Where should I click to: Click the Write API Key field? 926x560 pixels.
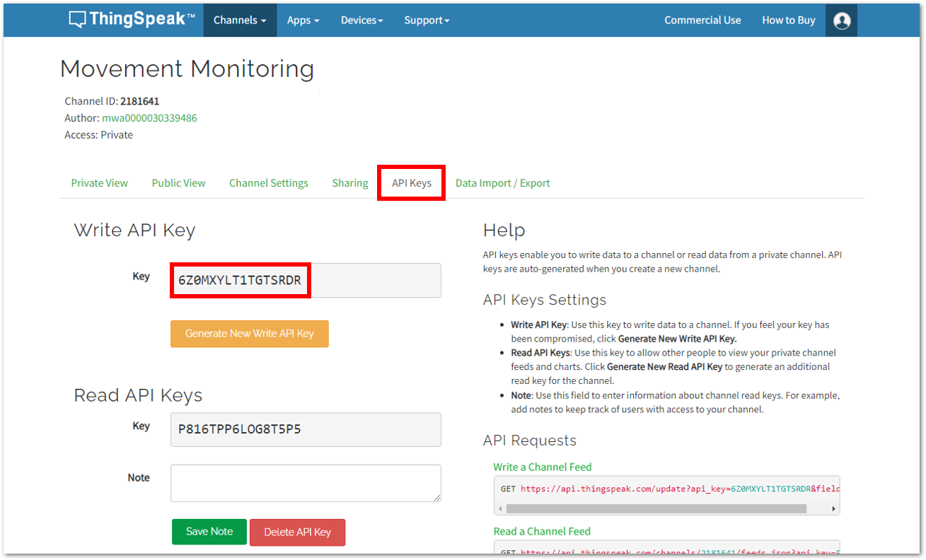coord(306,281)
